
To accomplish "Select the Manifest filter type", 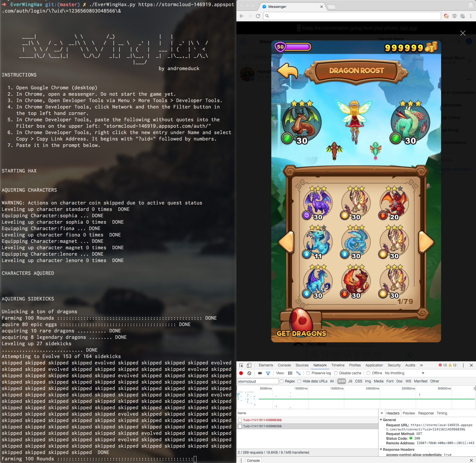I will pyautogui.click(x=420, y=381).
